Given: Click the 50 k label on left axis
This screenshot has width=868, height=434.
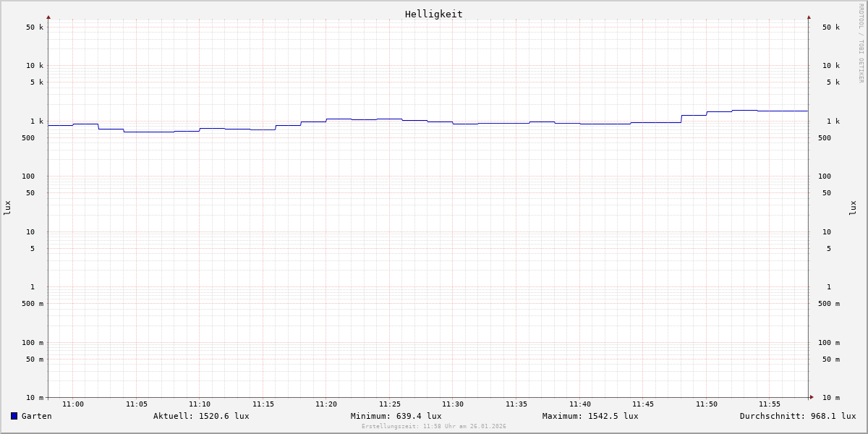Looking at the screenshot, I should coord(35,27).
